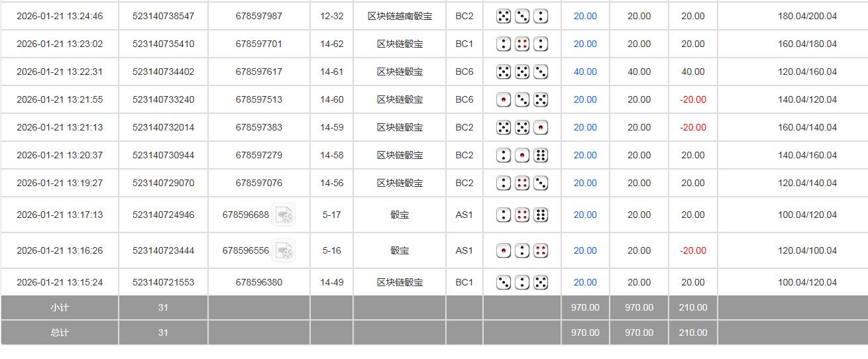Click the six-dot die in row 14-58
The height and width of the screenshot is (359, 868).
tap(541, 155)
